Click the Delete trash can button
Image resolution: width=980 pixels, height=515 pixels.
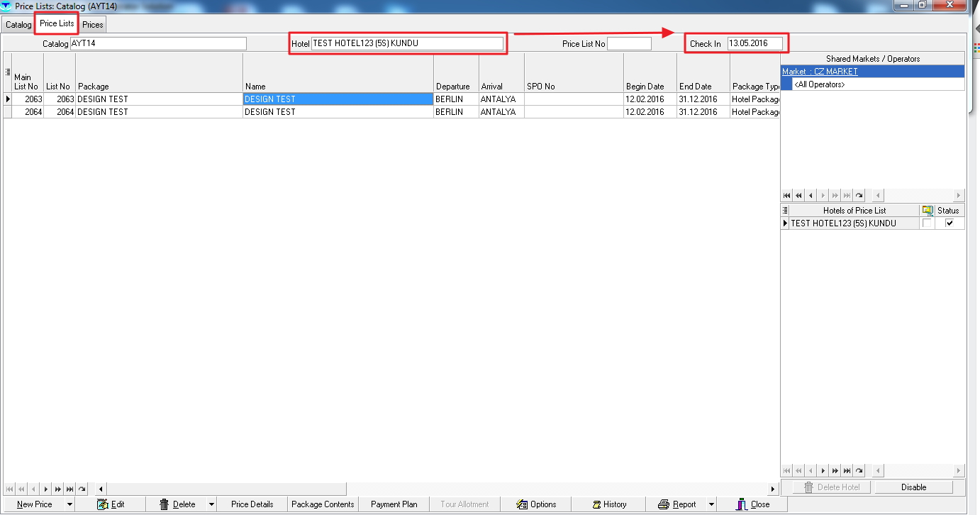[165, 504]
